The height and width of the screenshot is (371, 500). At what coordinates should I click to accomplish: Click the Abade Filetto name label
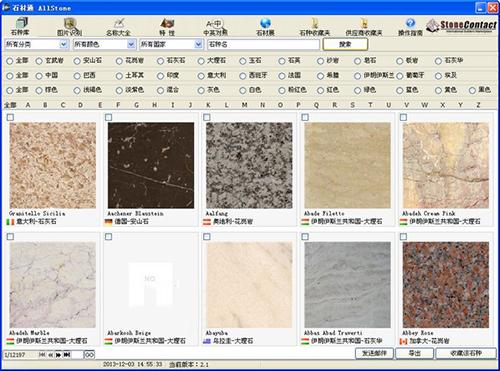pos(324,213)
